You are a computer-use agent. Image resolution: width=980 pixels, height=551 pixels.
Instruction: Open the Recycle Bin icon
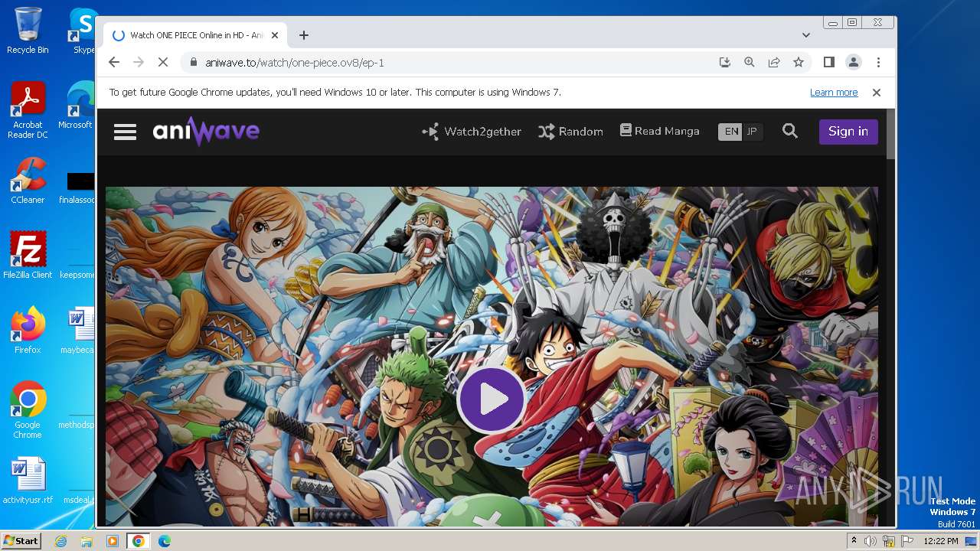(28, 31)
